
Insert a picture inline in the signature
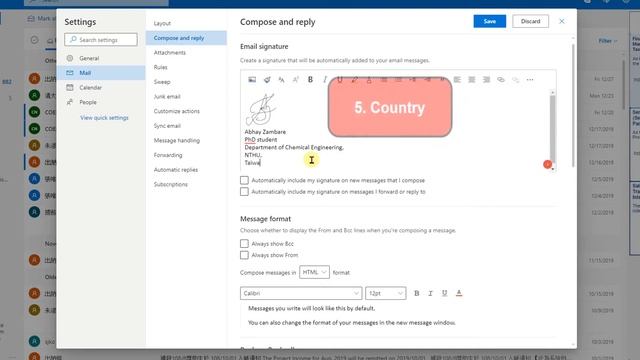click(x=252, y=80)
